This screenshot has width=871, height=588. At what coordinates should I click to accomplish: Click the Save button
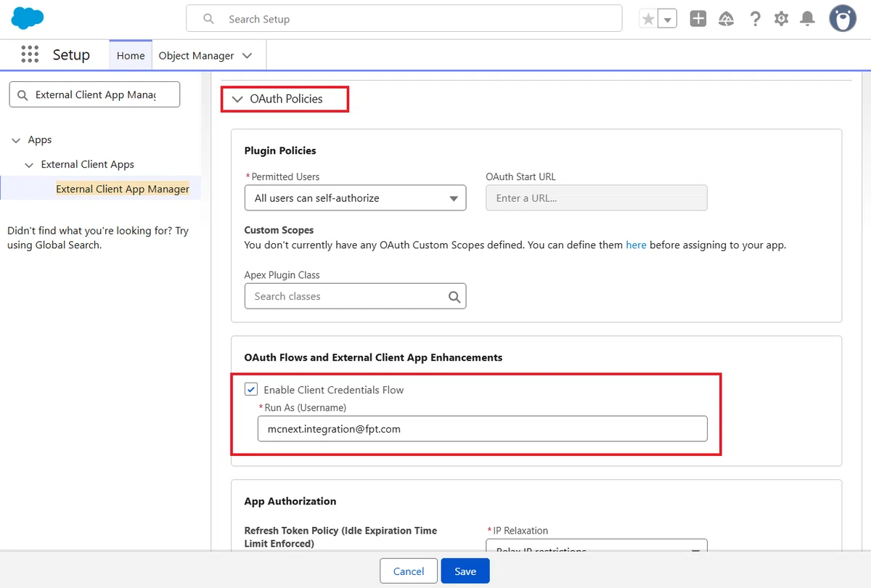pos(465,571)
